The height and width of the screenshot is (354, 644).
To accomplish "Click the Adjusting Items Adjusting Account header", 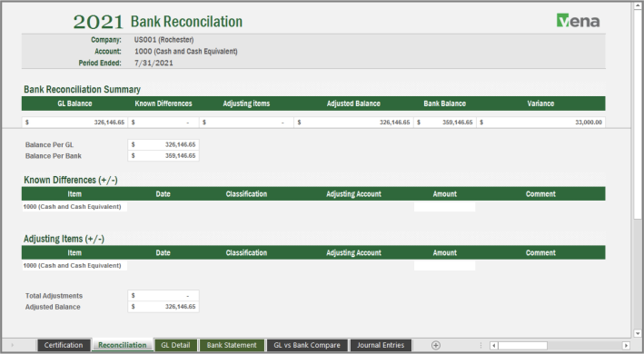I will 353,252.
